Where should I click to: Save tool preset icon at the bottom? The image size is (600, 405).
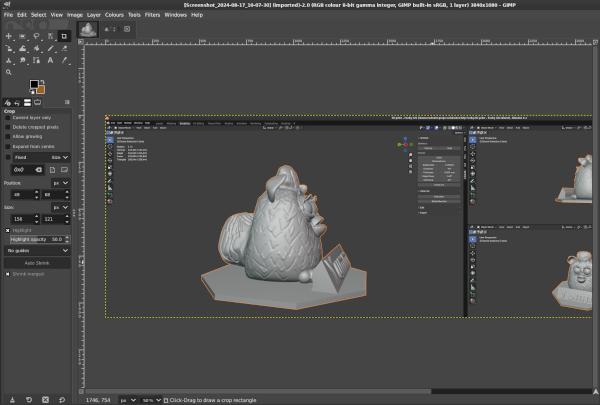(x=12, y=400)
